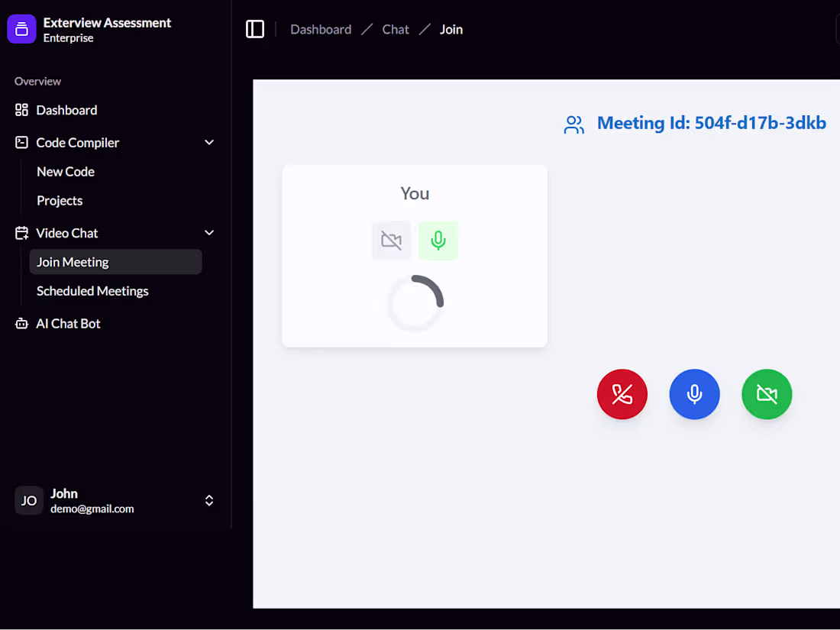Select the Dashboard grid icon in sidebar
This screenshot has height=630, width=840.
(21, 109)
